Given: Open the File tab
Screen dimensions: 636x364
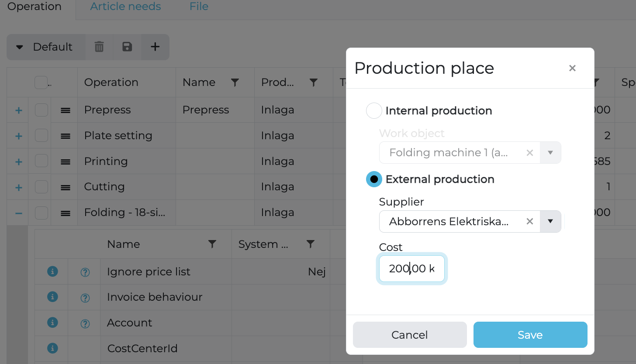Looking at the screenshot, I should coord(199,7).
